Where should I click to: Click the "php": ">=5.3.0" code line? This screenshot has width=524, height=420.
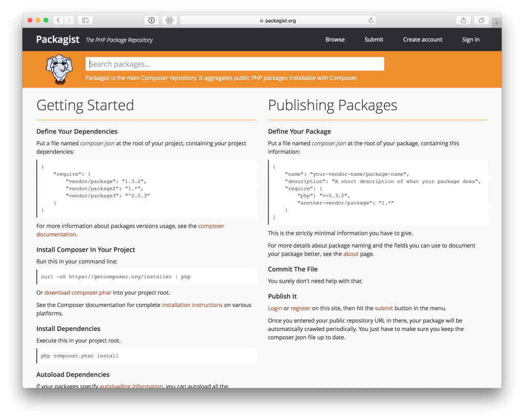tap(323, 196)
